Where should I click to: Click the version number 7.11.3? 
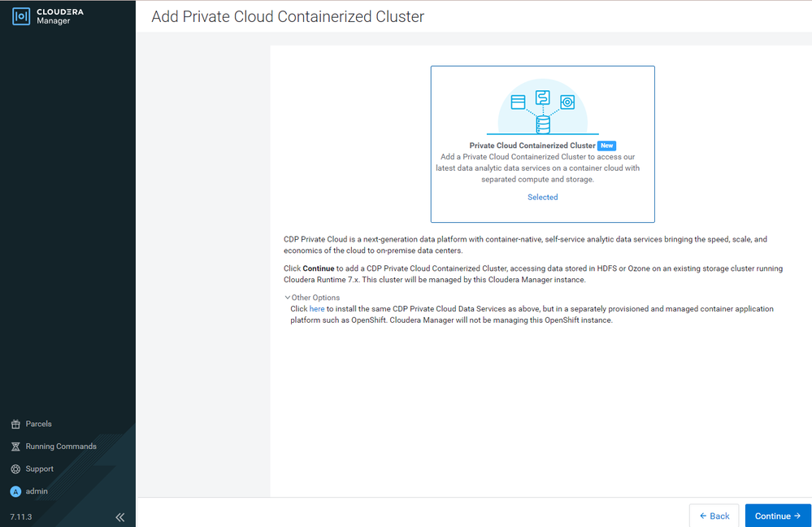tap(21, 516)
